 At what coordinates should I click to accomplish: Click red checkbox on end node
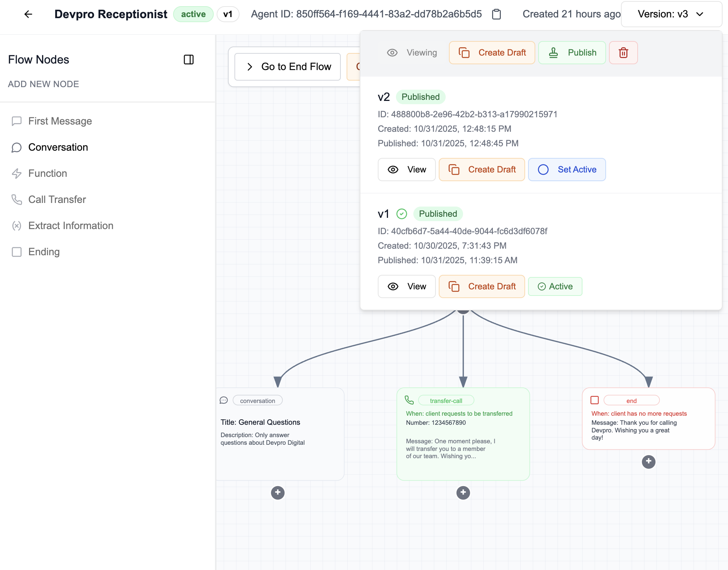pyautogui.click(x=594, y=400)
